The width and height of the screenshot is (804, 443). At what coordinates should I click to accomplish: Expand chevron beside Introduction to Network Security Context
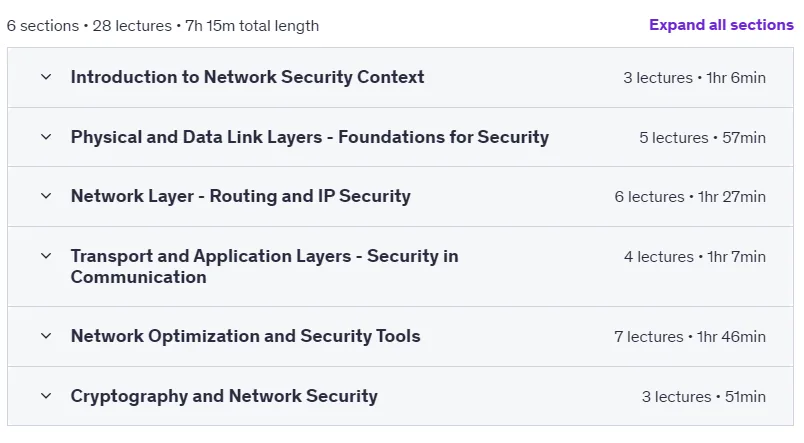(x=46, y=77)
